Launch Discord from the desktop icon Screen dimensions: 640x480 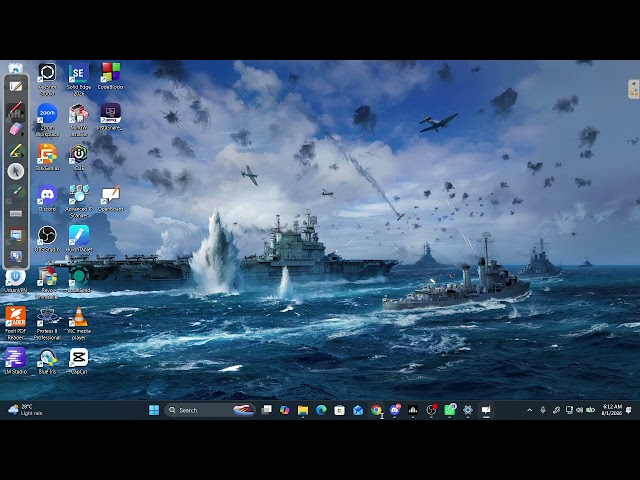pos(47,198)
